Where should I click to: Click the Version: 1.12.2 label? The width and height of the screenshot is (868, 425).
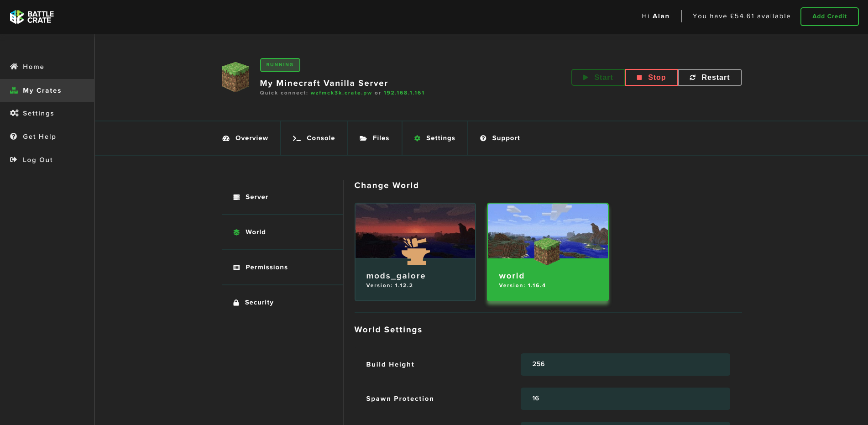[389, 286]
